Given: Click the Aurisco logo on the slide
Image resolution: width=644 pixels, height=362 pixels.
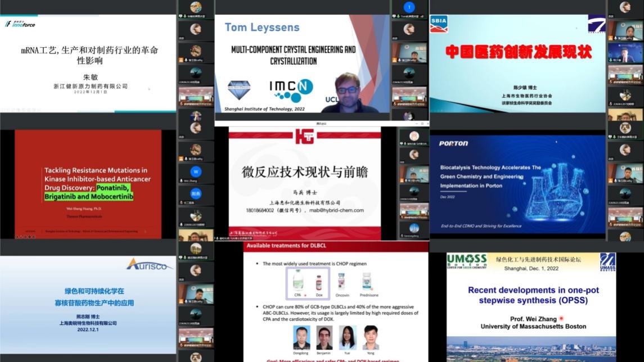Looking at the screenshot, I should pyautogui.click(x=149, y=264).
